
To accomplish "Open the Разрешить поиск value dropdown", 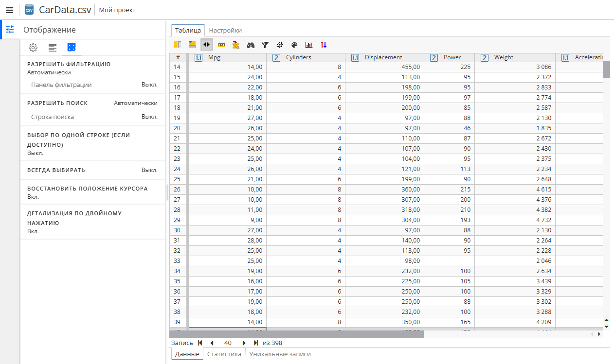I will click(x=136, y=103).
